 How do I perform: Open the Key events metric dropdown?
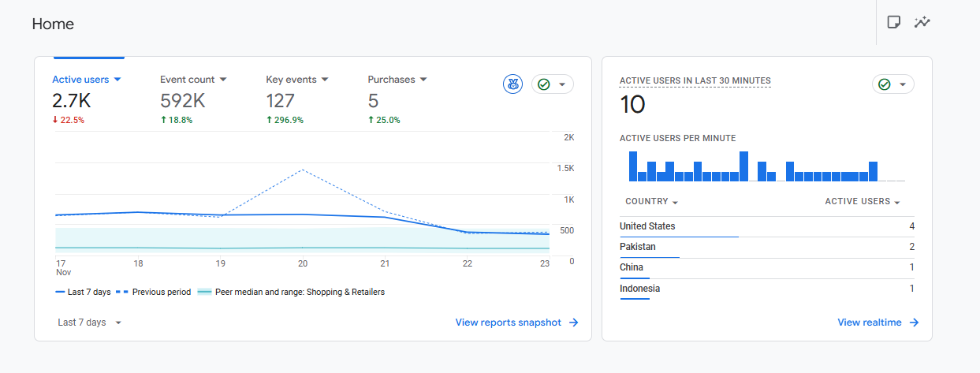tap(325, 80)
